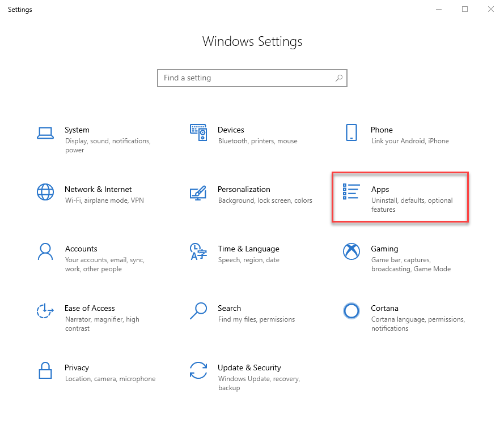Open Cortana settings title
504x423 pixels.
(385, 308)
